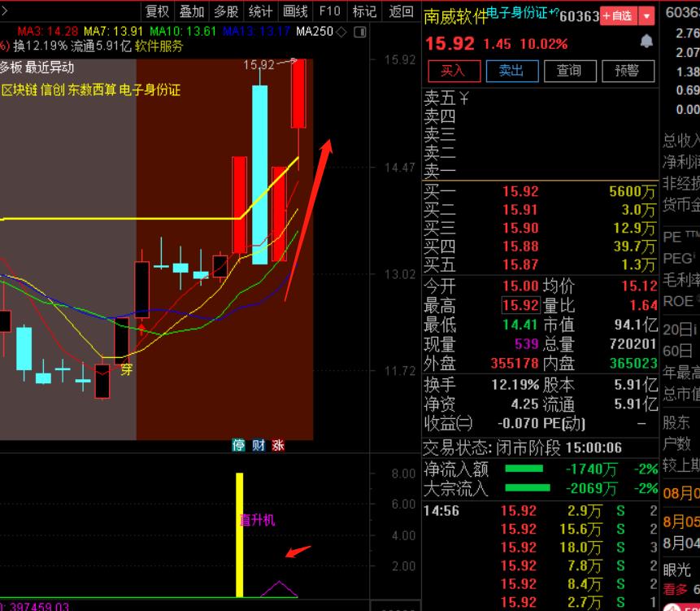Image resolution: width=700 pixels, height=611 pixels.
Task: Click the 买一 price 15.92
Action: click(520, 192)
